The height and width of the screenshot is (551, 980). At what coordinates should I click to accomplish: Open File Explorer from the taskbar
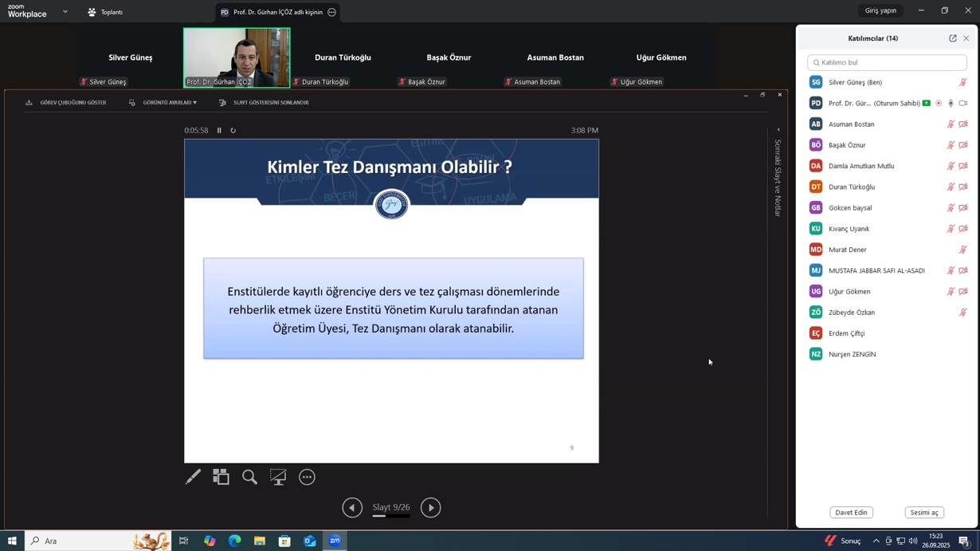259,541
